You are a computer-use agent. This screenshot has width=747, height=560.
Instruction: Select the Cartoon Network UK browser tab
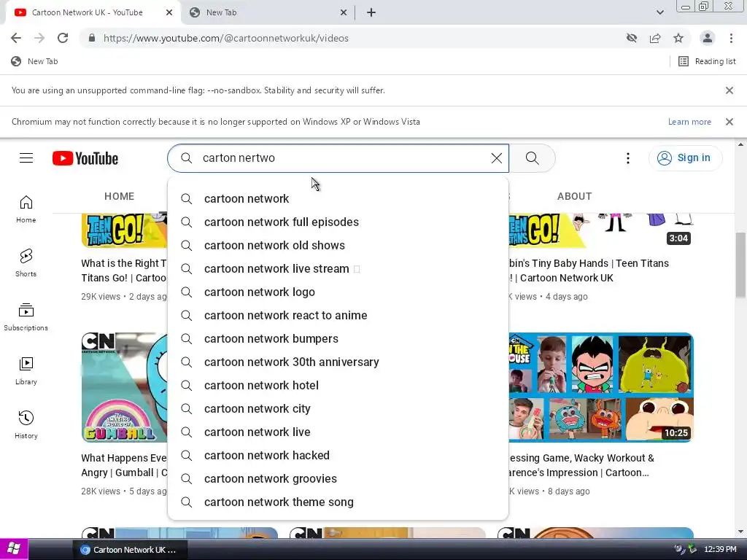(93, 13)
